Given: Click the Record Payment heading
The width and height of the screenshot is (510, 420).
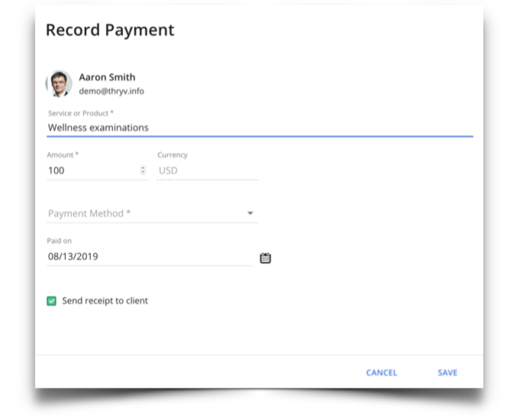Looking at the screenshot, I should [x=110, y=30].
